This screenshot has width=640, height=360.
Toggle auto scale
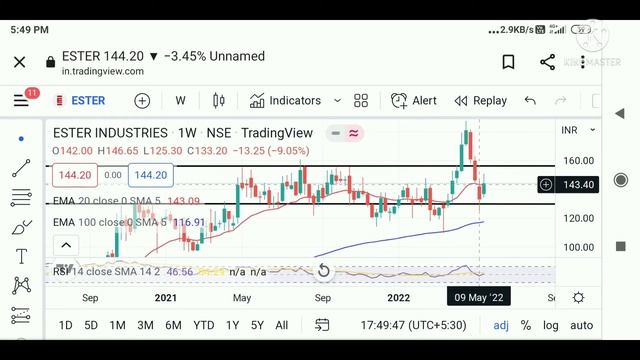point(582,325)
